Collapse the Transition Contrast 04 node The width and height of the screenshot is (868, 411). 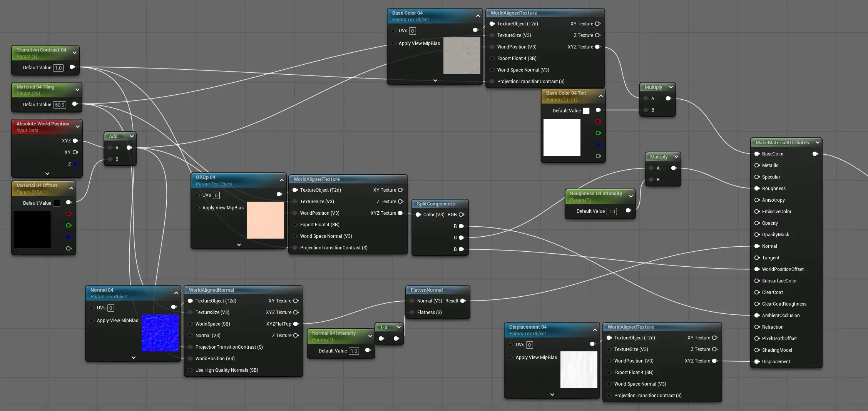coord(75,53)
